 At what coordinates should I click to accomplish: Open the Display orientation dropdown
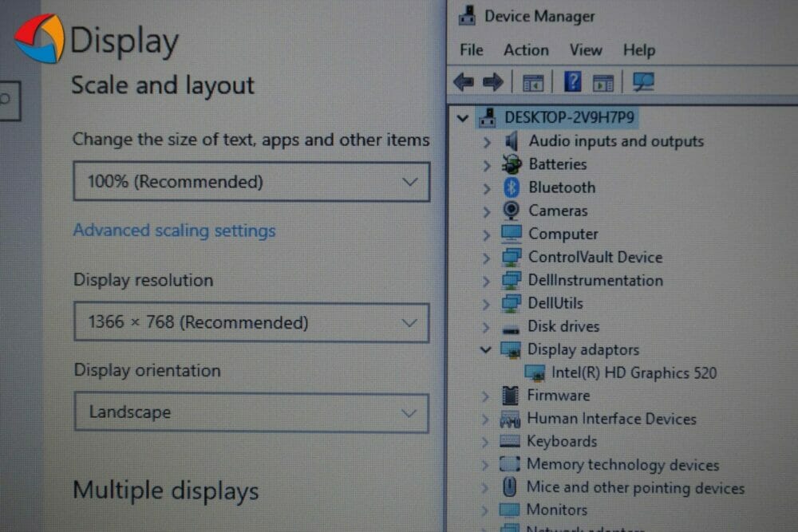[251, 412]
